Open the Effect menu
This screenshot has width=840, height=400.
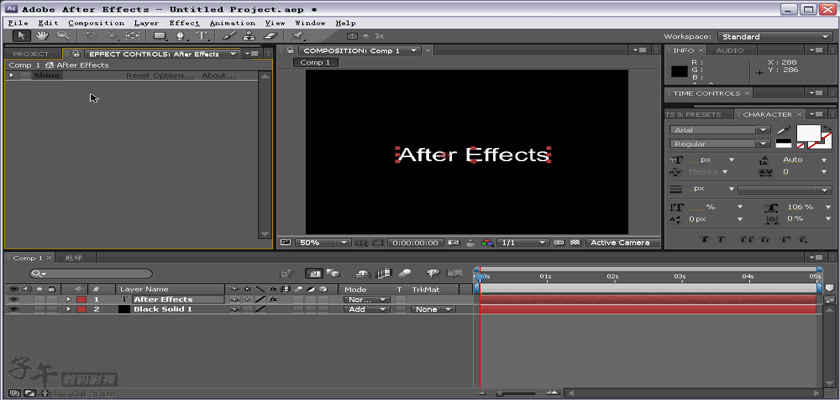pos(184,23)
